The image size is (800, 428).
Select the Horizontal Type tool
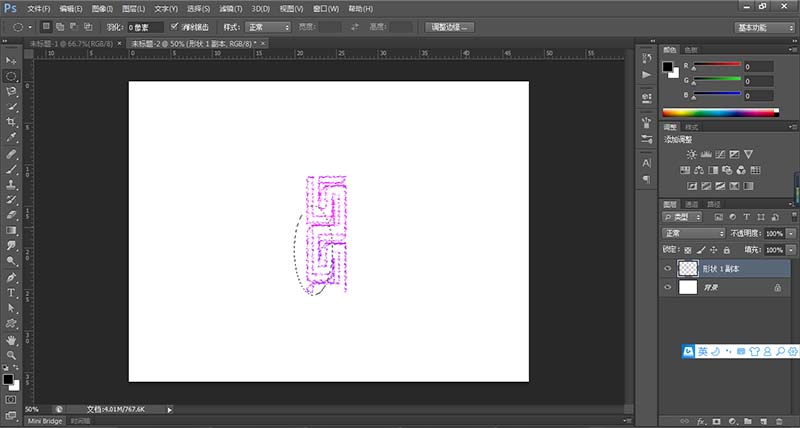11,293
